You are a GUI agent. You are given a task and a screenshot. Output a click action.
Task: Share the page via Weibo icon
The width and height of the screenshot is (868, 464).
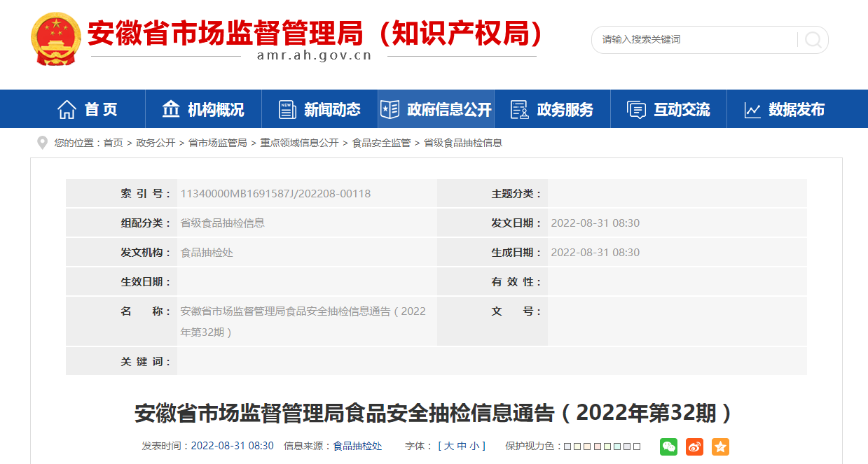click(x=694, y=447)
